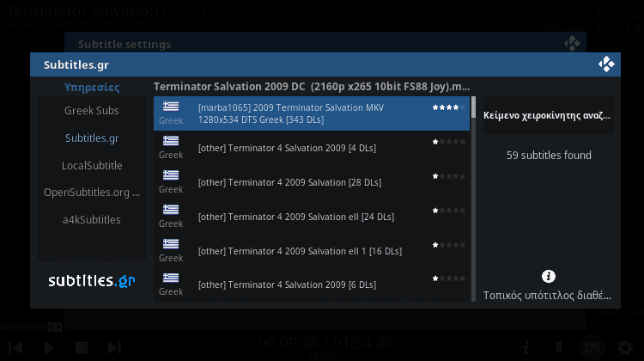Choose the OpenSubtitles.org service
The image size is (644, 361).
[x=92, y=192]
